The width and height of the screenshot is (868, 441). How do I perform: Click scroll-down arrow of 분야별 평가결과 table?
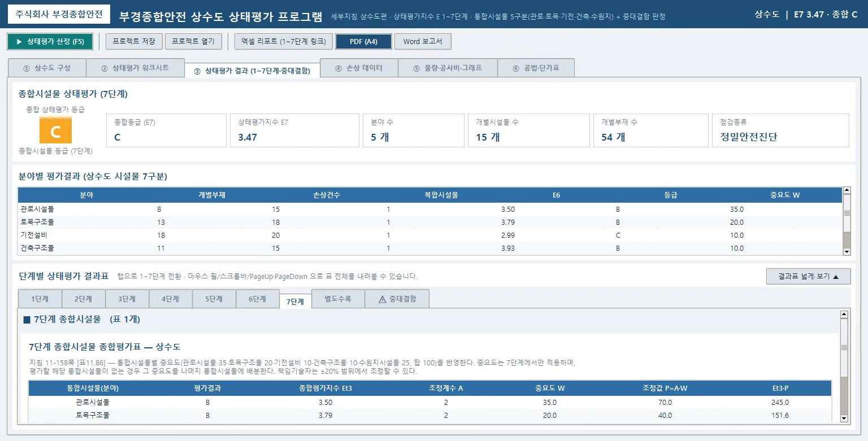[x=847, y=251]
